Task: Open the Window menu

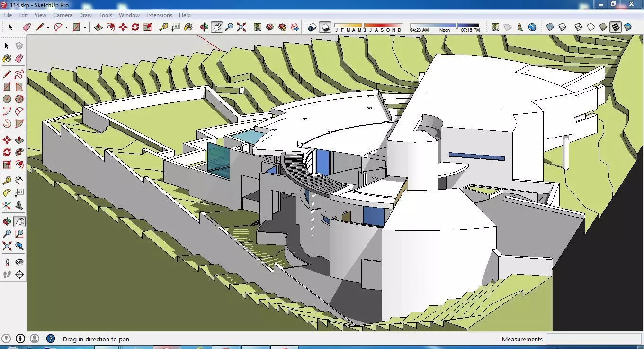Action: tap(129, 15)
